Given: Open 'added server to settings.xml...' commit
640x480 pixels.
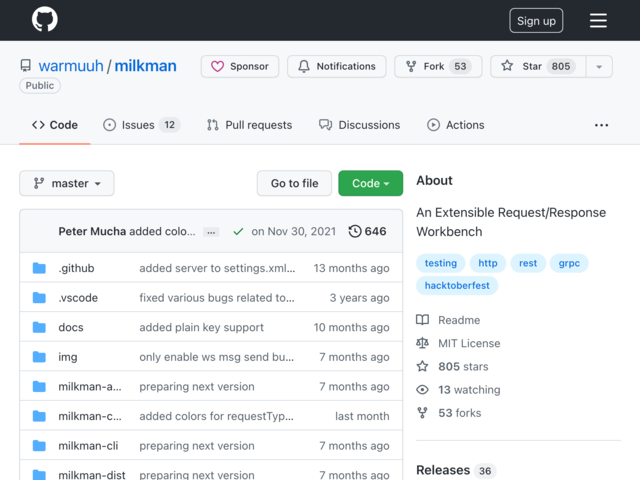Looking at the screenshot, I should tap(217, 268).
